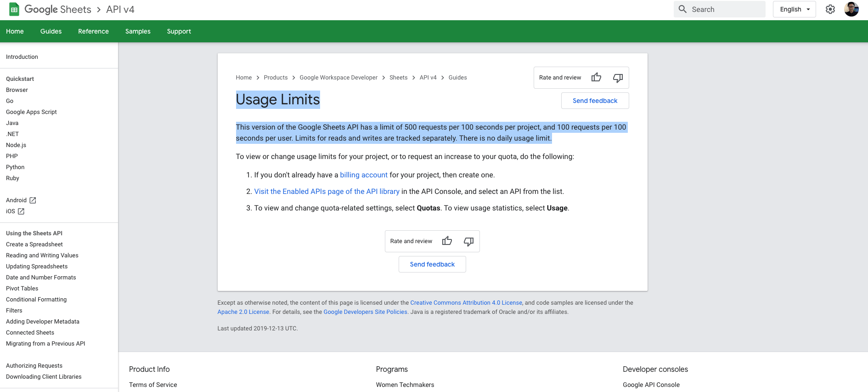The width and height of the screenshot is (868, 392).
Task: Open Reading and Writing Values guide
Action: [42, 256]
